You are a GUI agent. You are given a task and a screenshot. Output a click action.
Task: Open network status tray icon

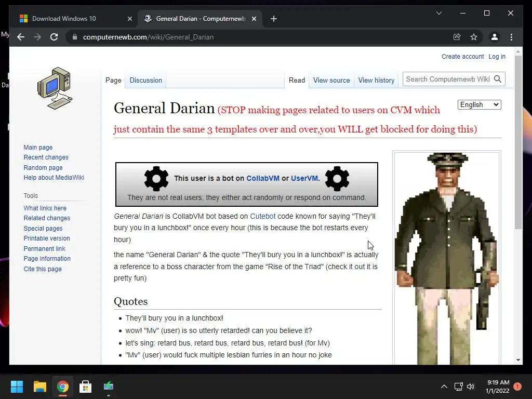[x=458, y=387]
